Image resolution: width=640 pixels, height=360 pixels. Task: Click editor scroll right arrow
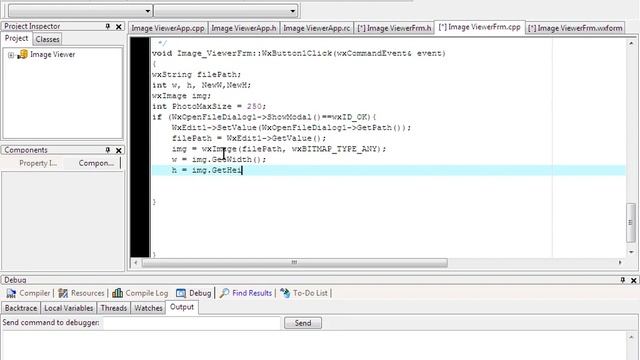(620, 262)
